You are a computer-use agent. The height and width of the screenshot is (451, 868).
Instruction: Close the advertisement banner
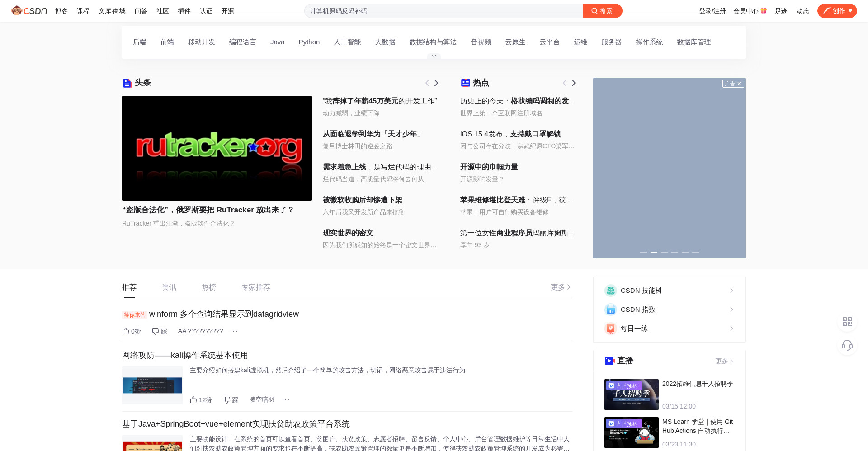(740, 84)
